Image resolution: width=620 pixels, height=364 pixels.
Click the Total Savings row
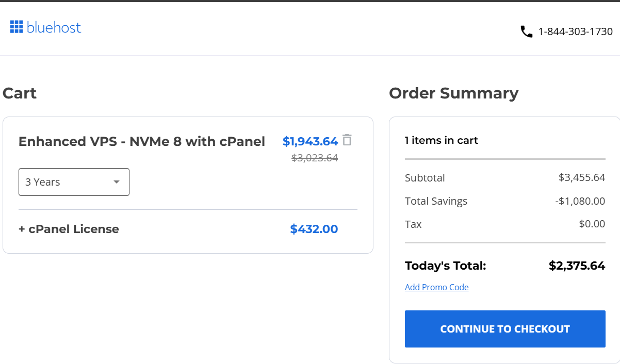click(436, 201)
